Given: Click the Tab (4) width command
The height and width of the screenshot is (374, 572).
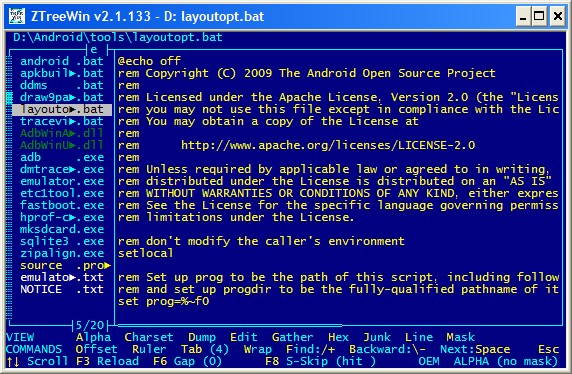Looking at the screenshot, I should (205, 349).
